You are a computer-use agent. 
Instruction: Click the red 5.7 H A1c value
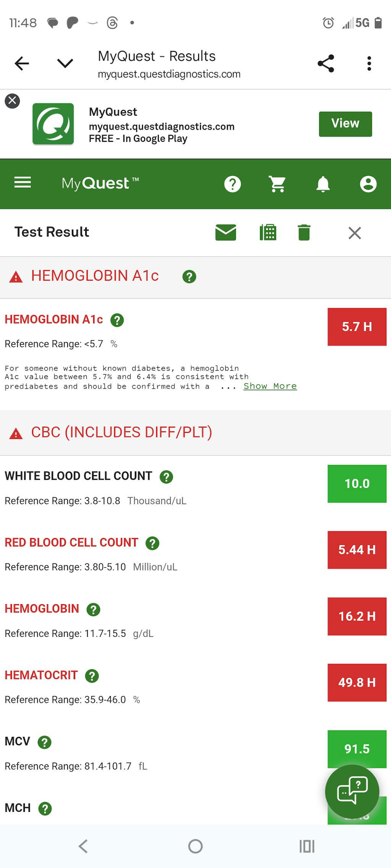coord(357,327)
